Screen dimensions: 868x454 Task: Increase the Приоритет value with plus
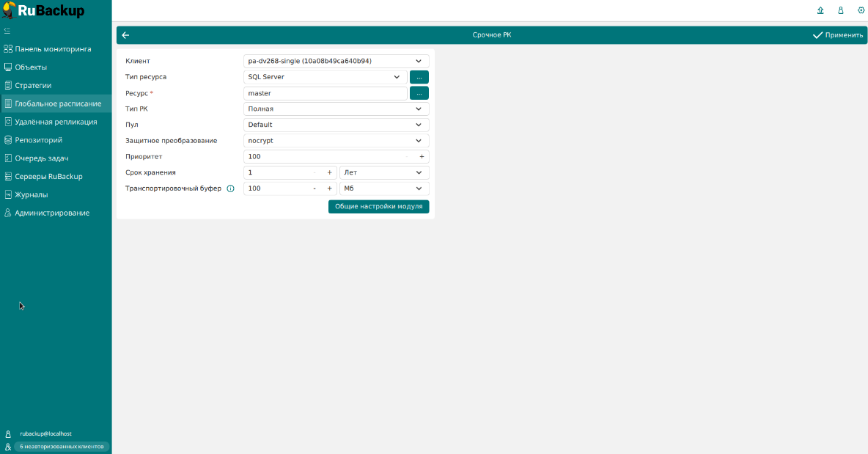click(422, 156)
